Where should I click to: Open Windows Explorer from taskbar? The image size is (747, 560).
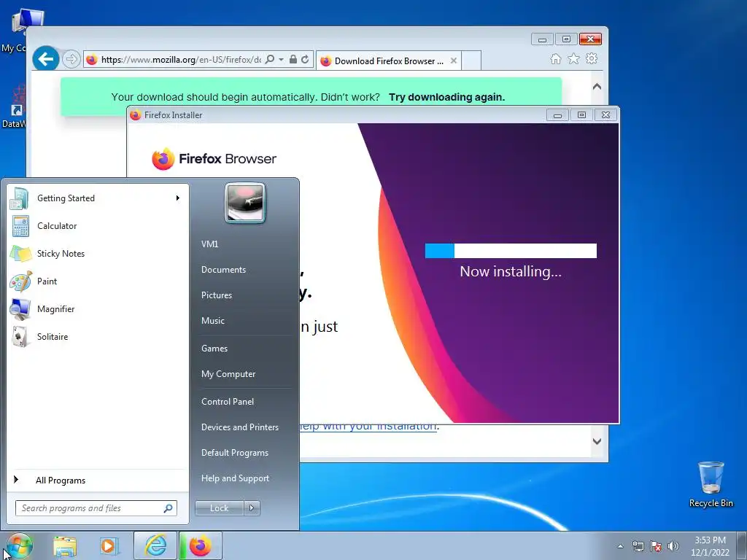pyautogui.click(x=65, y=545)
